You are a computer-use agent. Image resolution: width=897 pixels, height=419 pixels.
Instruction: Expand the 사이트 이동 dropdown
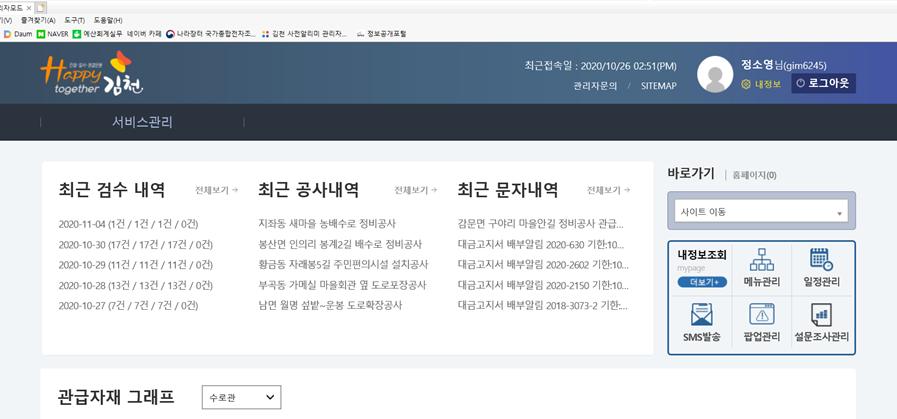tap(762, 212)
